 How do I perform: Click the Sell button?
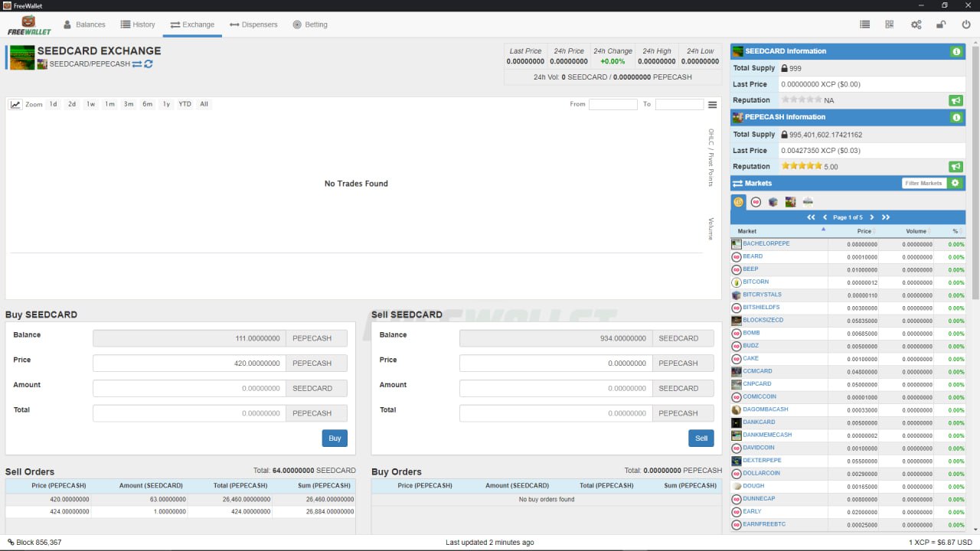[701, 439]
